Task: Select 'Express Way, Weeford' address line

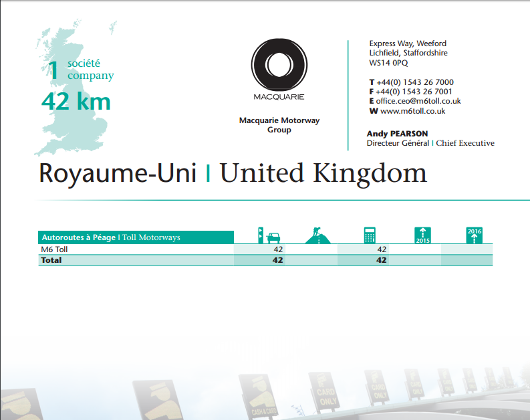Action: point(408,43)
